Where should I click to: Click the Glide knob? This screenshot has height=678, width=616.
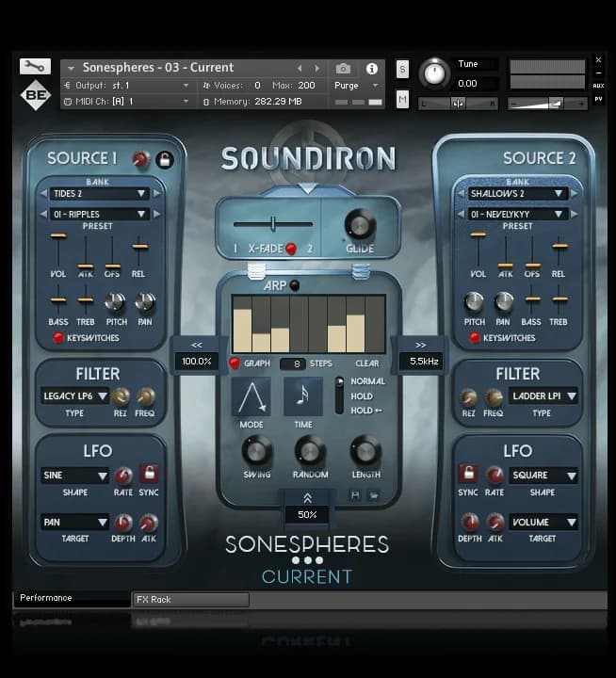(x=360, y=225)
